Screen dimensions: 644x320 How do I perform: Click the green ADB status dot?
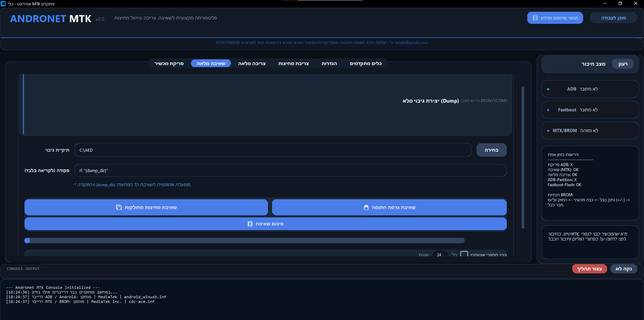pos(548,89)
